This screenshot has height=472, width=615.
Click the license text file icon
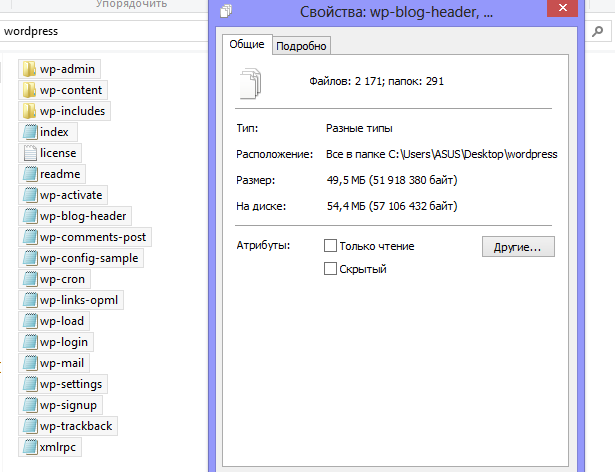point(30,153)
